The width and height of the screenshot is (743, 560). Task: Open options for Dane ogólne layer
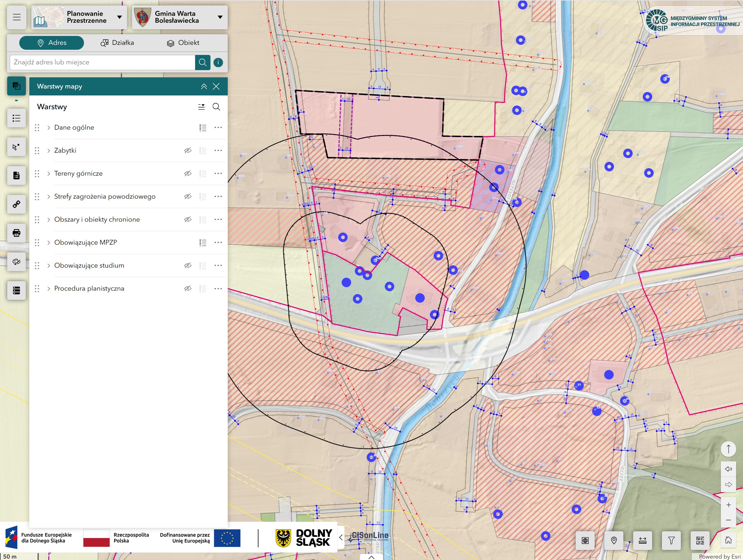(218, 128)
